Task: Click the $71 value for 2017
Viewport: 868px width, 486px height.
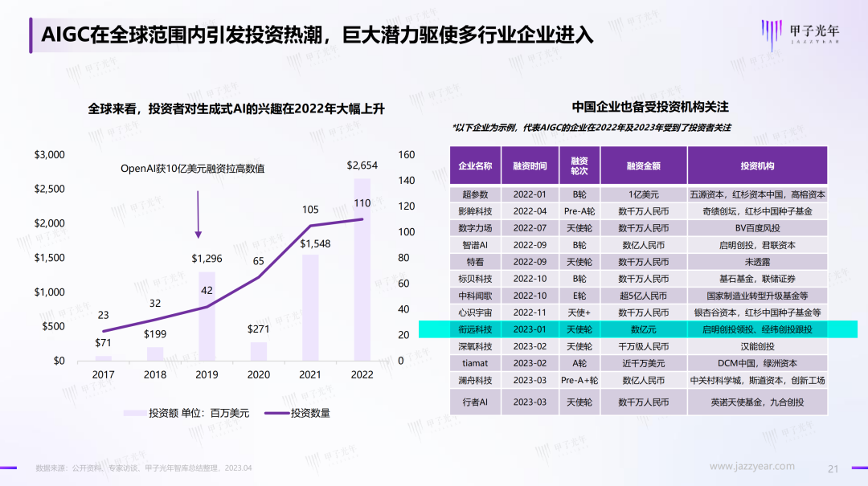Action: tap(103, 343)
